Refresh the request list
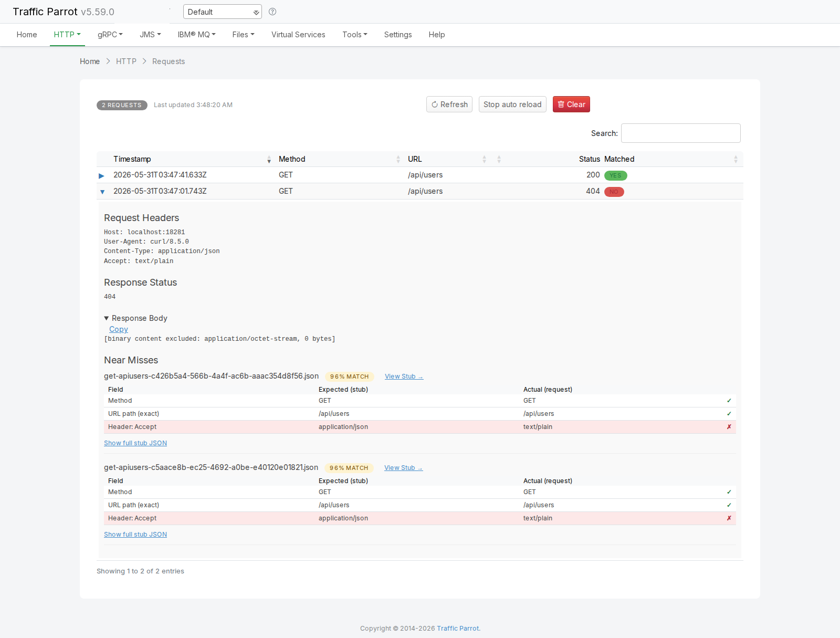The width and height of the screenshot is (840, 638). coord(449,104)
